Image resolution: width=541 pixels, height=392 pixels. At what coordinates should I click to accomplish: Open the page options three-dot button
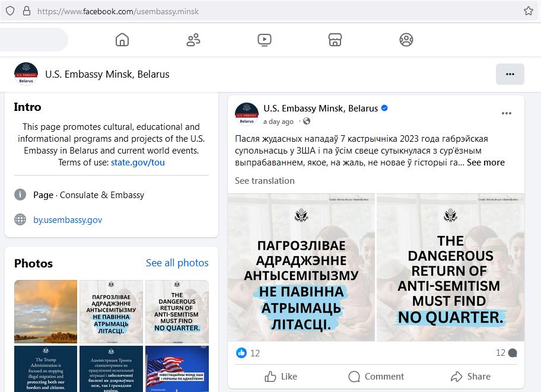tap(510, 74)
